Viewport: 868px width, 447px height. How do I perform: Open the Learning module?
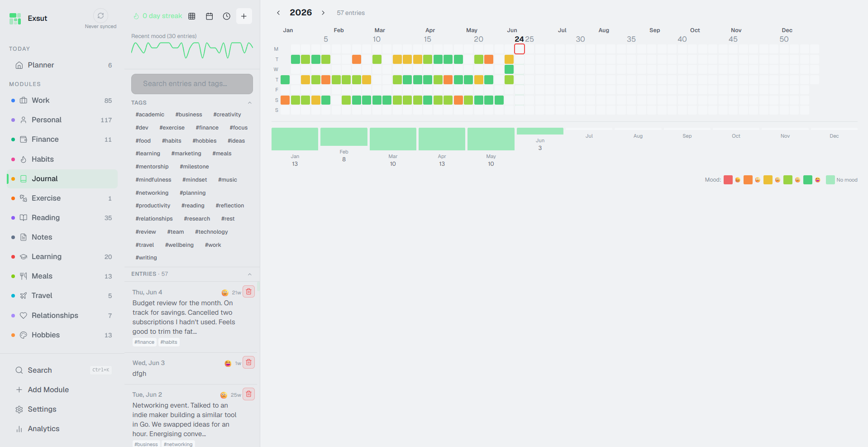tap(62, 257)
